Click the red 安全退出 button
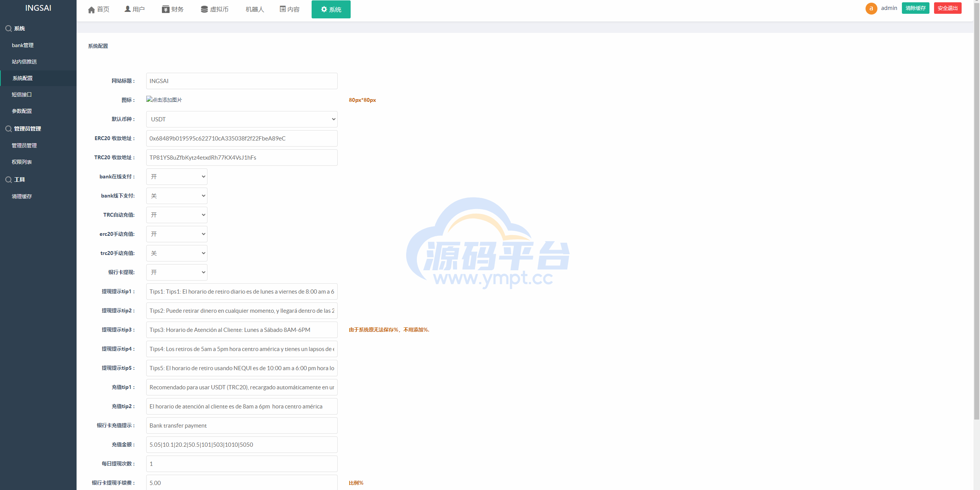Screen dimensions: 980x490 pyautogui.click(x=948, y=8)
